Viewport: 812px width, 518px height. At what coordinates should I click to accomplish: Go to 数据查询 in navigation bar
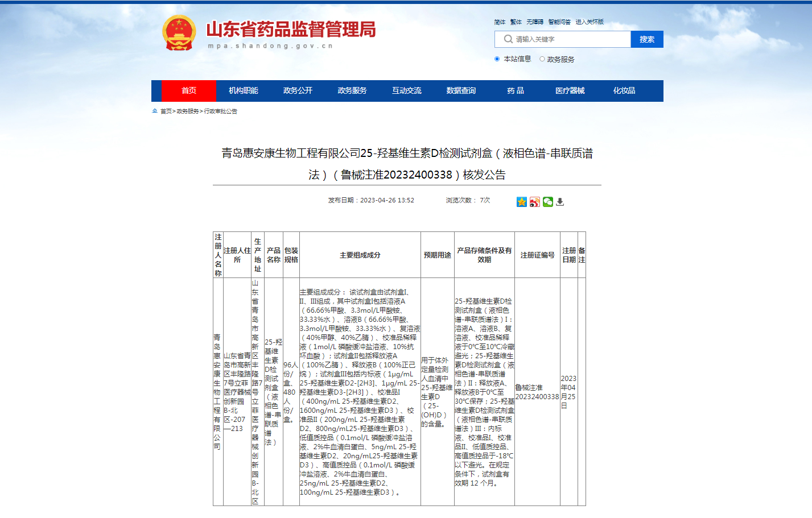pyautogui.click(x=461, y=91)
